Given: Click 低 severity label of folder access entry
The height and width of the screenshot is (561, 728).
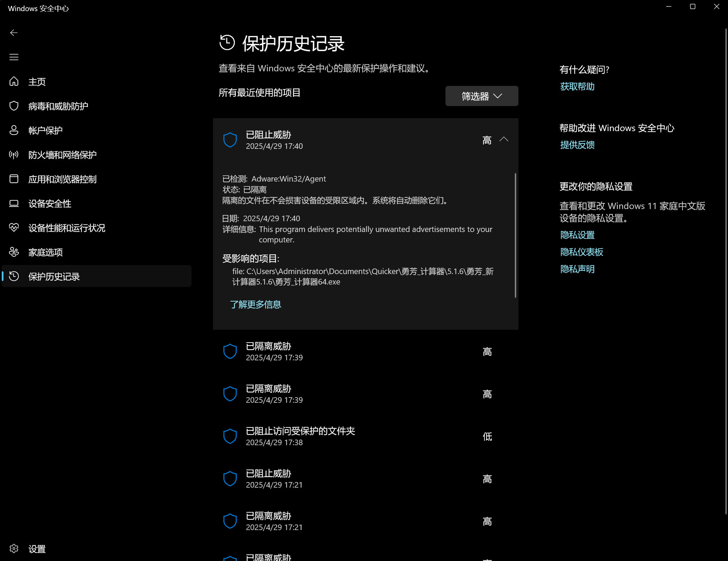Looking at the screenshot, I should [487, 436].
